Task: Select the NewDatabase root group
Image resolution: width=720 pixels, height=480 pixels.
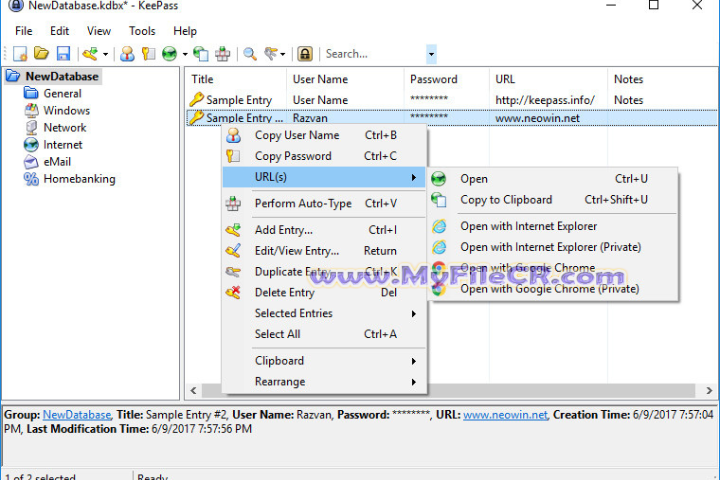Action: pyautogui.click(x=62, y=76)
